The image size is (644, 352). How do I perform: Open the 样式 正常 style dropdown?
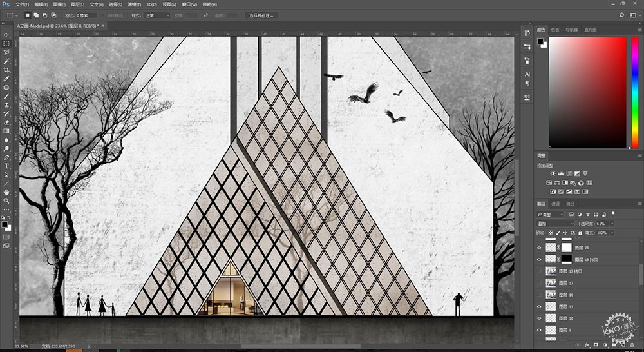tap(157, 15)
